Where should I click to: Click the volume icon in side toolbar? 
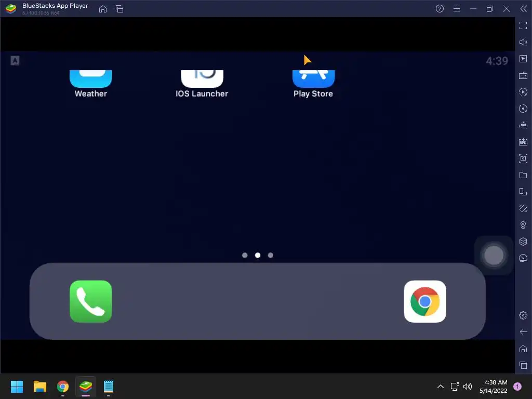523,42
